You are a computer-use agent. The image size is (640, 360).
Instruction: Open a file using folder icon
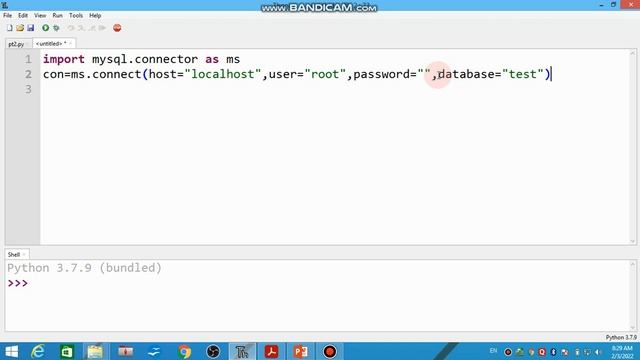[20, 28]
